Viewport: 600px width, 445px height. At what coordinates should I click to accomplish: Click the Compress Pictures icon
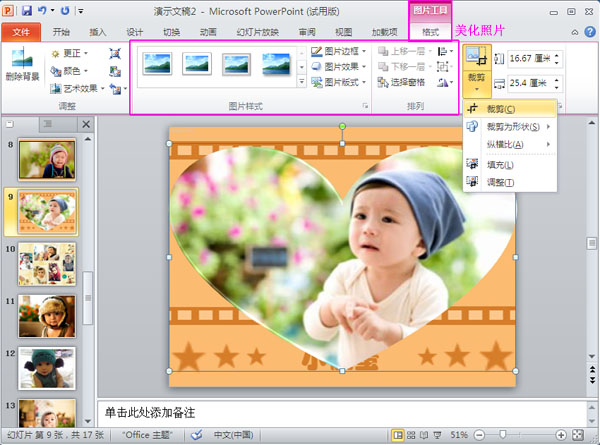pos(115,53)
